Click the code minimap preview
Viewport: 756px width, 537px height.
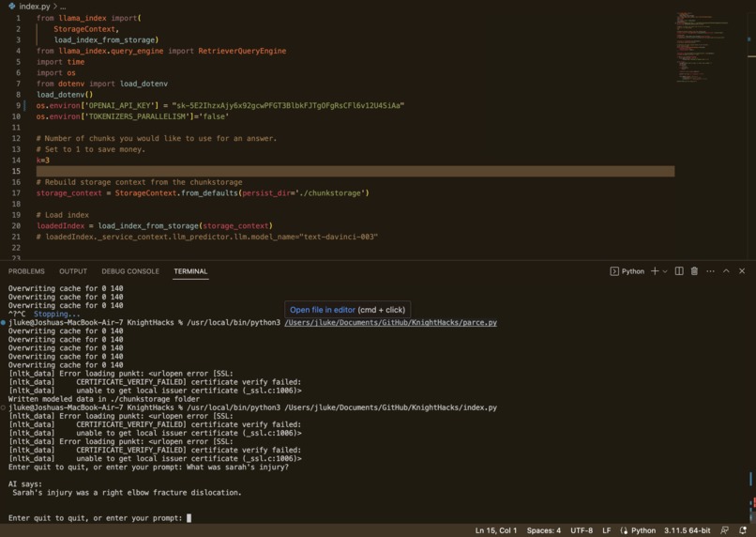point(702,47)
